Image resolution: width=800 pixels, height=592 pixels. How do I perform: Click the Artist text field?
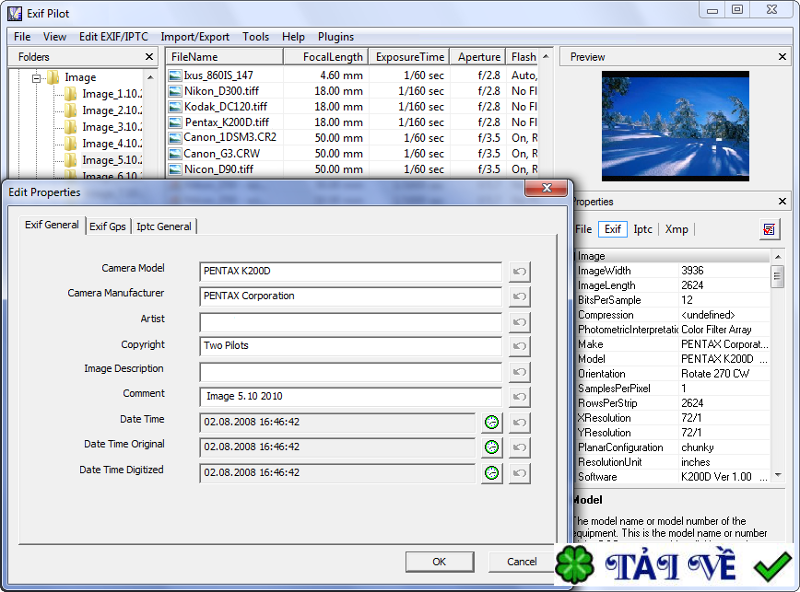pyautogui.click(x=350, y=322)
